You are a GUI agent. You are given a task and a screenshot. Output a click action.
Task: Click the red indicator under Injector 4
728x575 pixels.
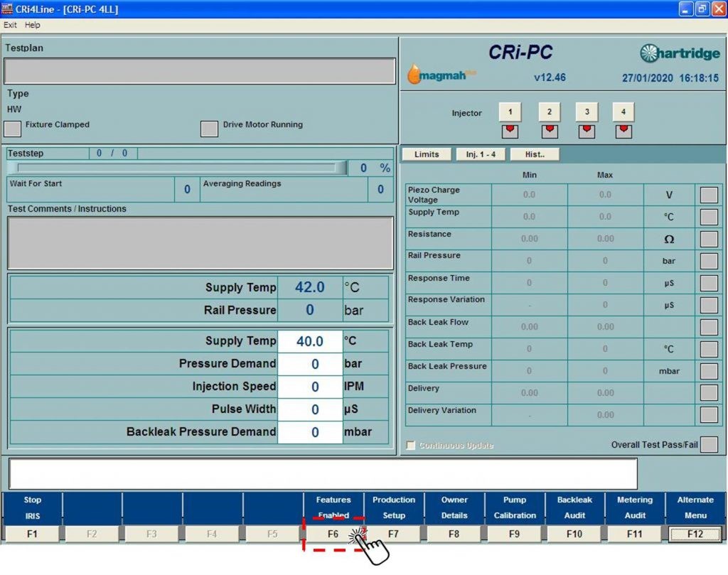click(623, 131)
